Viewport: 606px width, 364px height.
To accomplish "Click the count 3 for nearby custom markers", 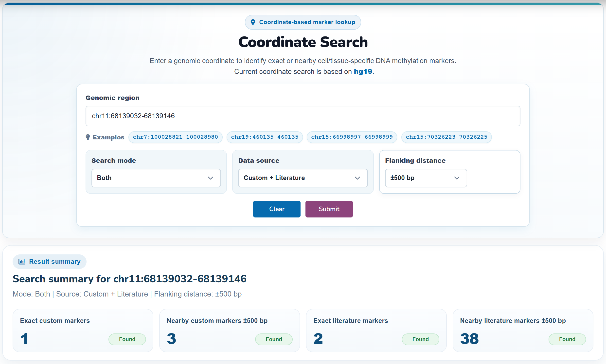I will point(171,339).
